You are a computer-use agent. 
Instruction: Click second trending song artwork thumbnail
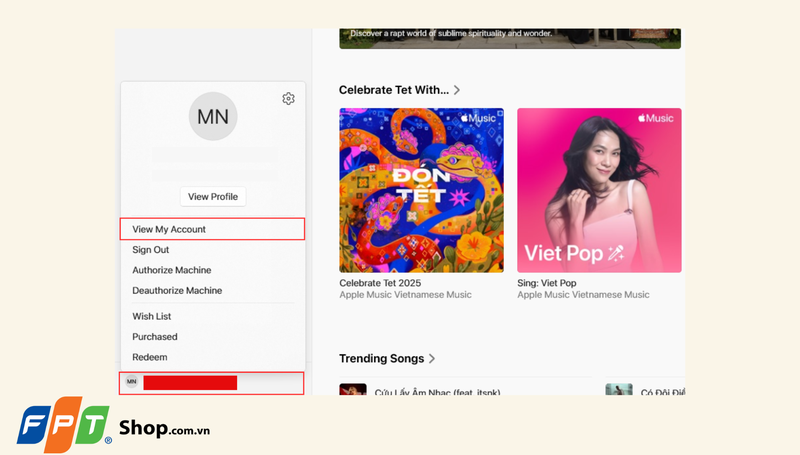pyautogui.click(x=619, y=389)
